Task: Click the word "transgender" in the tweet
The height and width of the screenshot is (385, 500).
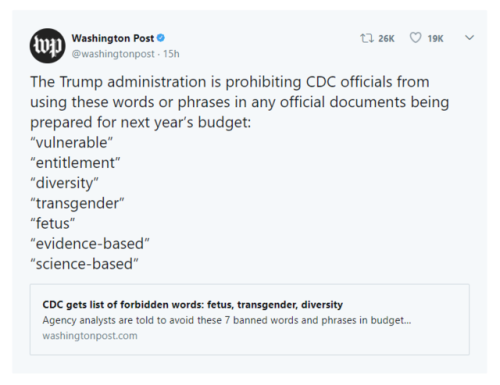Action: [x=77, y=203]
